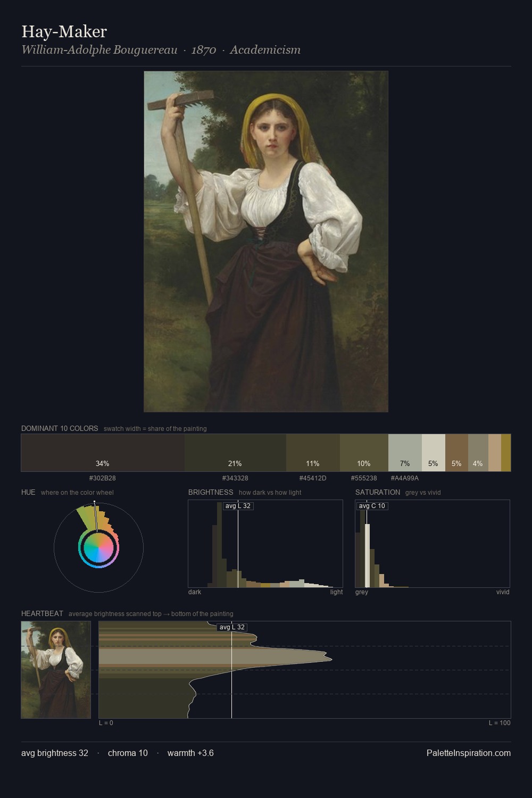Click 'avg L 32' marker in Heartbeat chart
Viewport: 532px width, 798px height.
point(232,627)
